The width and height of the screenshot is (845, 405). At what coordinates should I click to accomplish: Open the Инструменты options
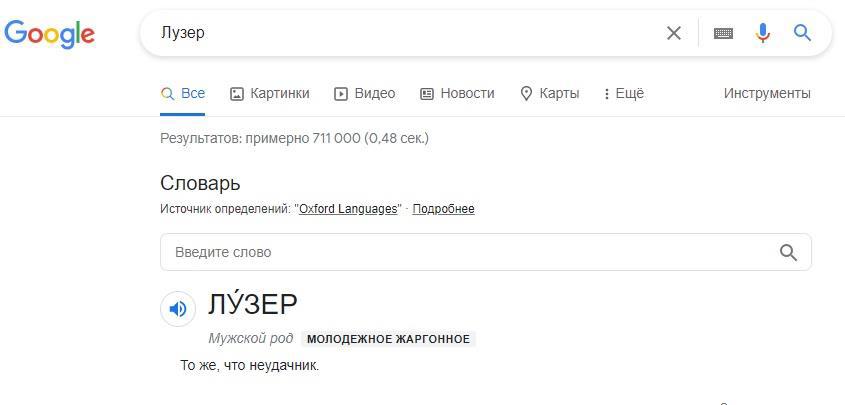[767, 93]
